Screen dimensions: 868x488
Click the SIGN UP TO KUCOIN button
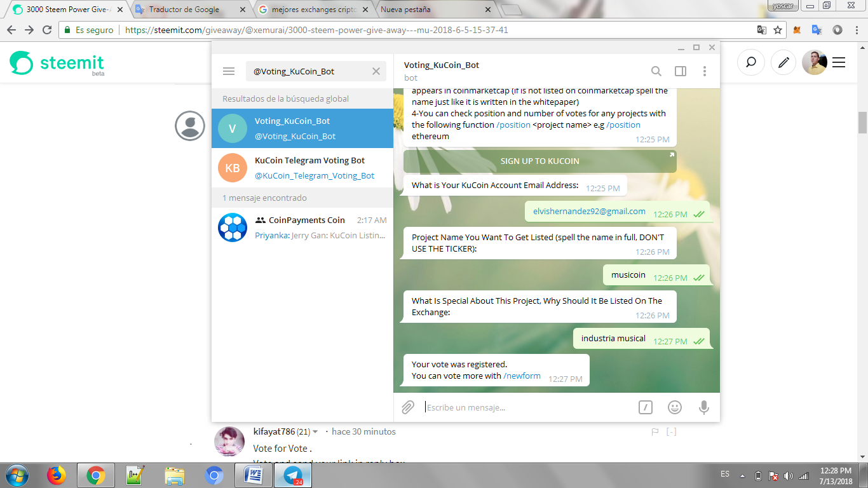coord(539,161)
